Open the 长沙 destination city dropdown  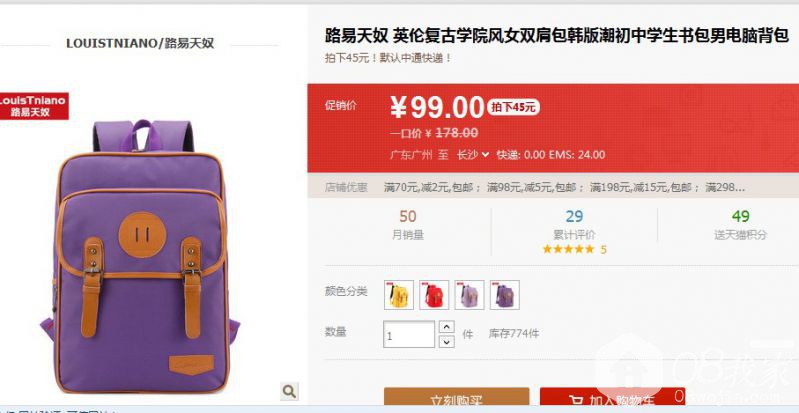[x=472, y=154]
